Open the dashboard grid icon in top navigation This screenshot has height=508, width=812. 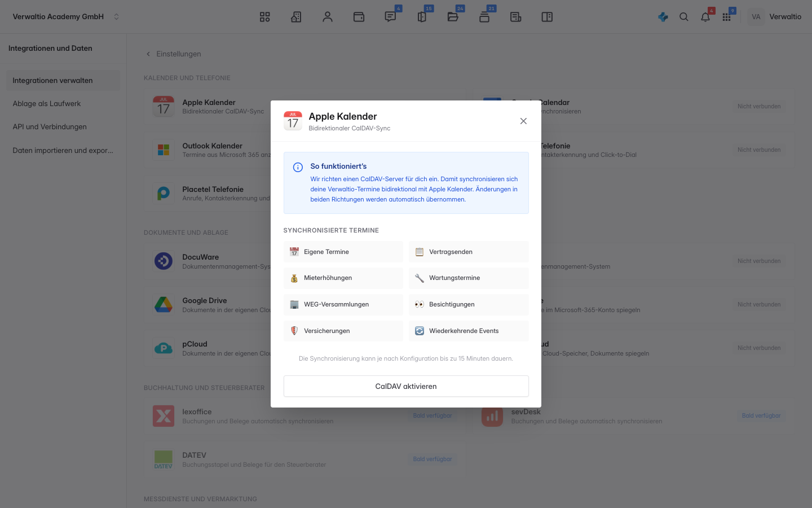tap(264, 17)
